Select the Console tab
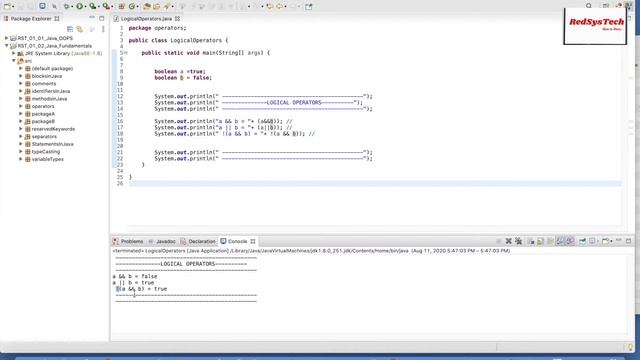Screen dimensions: 640x360 click(234, 241)
